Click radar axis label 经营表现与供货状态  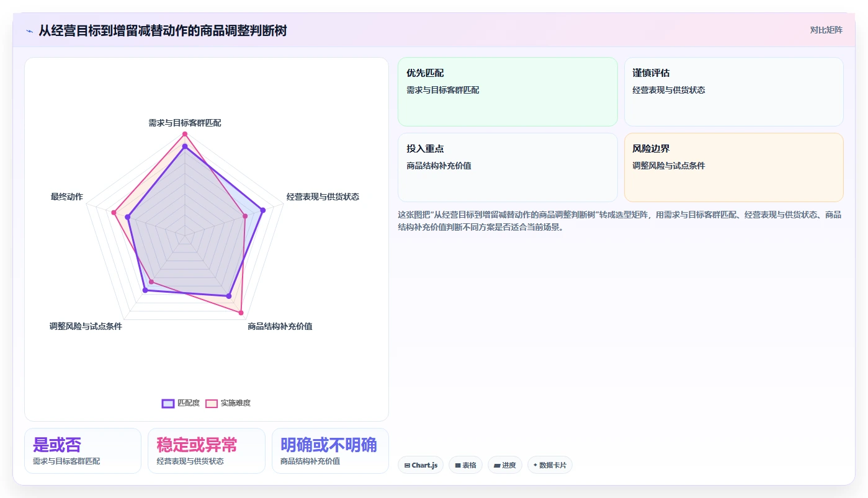tap(323, 197)
